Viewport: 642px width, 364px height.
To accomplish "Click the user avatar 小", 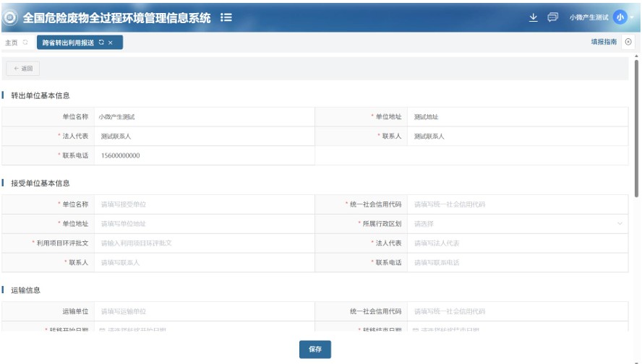I will pos(620,17).
